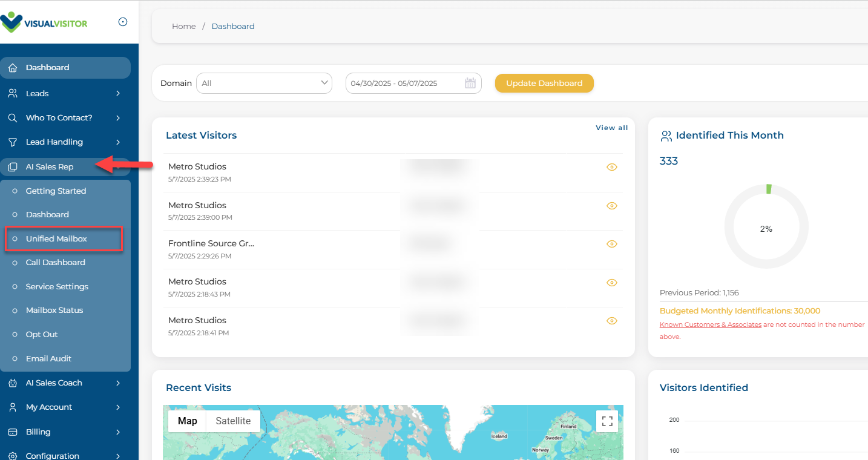
Task: Click the date range input field
Action: pyautogui.click(x=413, y=84)
